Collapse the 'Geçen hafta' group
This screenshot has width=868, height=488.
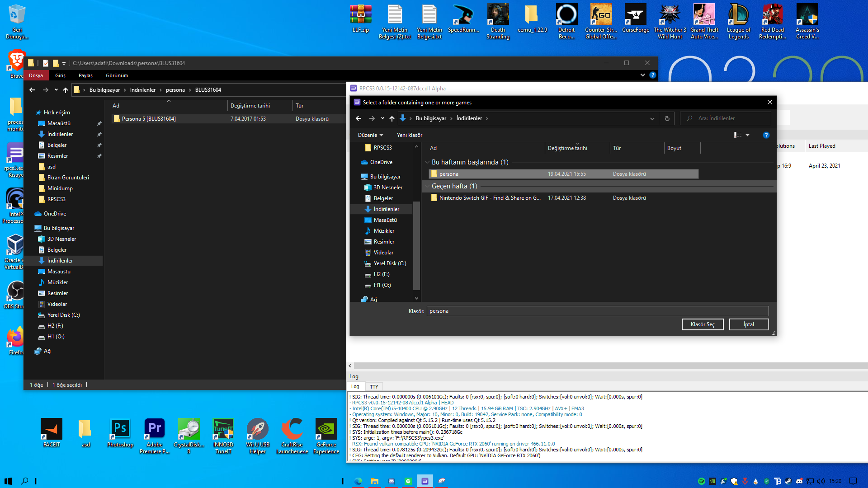coord(427,186)
